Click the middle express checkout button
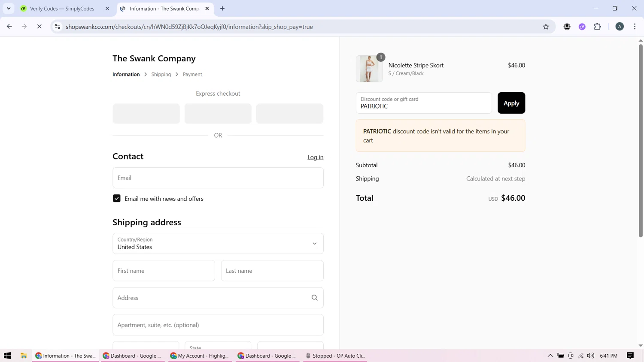 coord(218,114)
